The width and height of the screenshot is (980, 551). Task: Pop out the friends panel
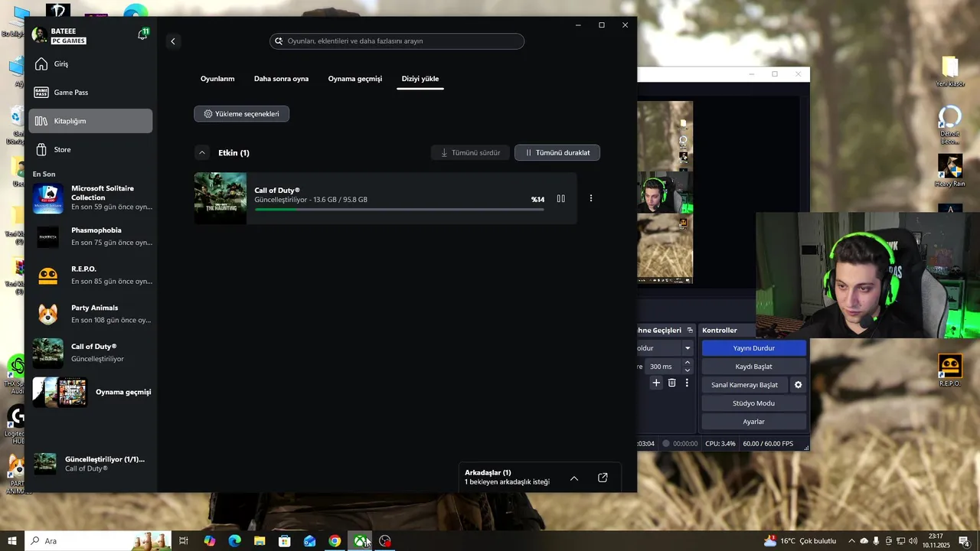click(x=603, y=478)
